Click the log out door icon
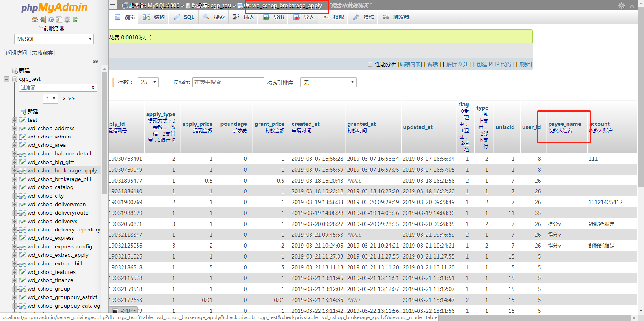This screenshot has height=321, width=644. click(43, 19)
